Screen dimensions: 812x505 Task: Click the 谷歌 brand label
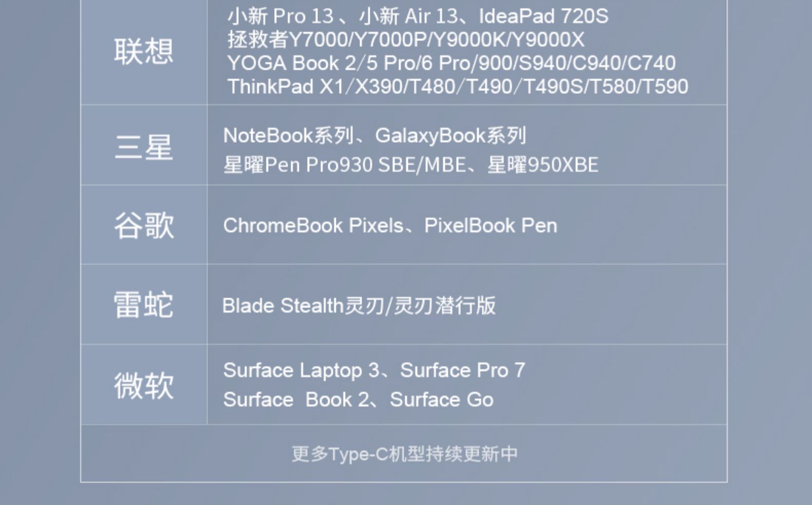coord(144,226)
